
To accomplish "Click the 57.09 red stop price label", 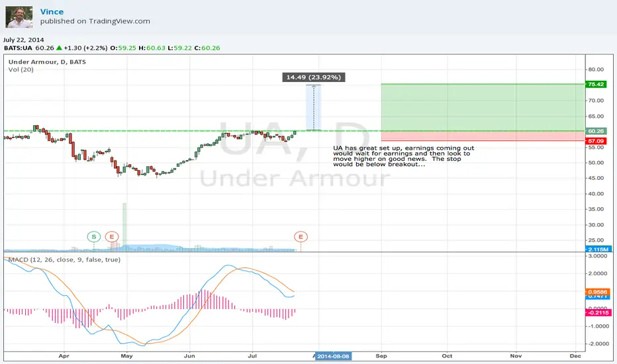I will click(x=596, y=141).
